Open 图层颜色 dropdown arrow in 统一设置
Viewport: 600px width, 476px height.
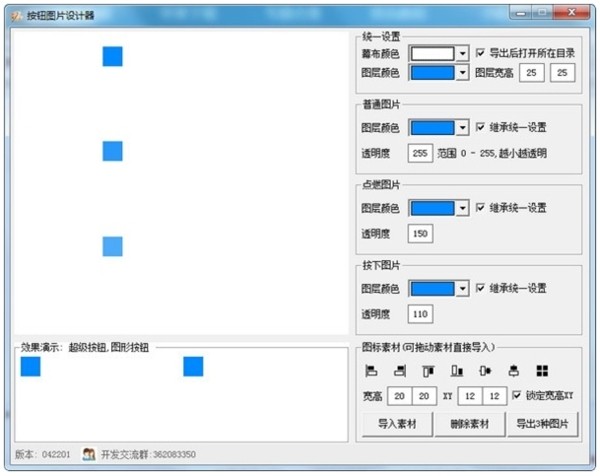click(x=463, y=73)
